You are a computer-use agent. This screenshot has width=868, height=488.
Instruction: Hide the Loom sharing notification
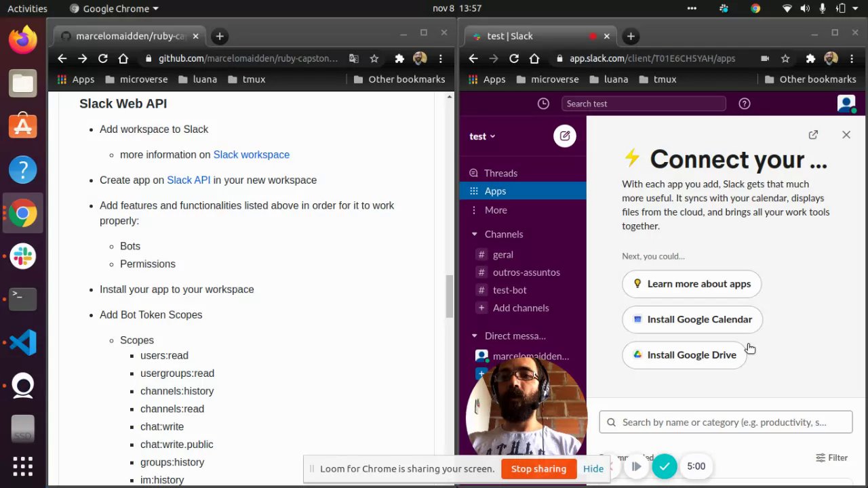[x=593, y=469]
